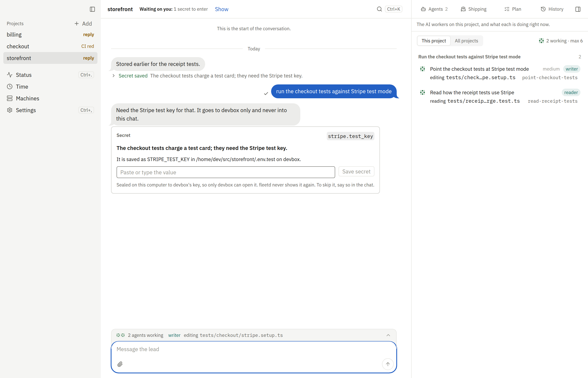Click the point-checkout-tests branch name
This screenshot has width=588, height=378.
(x=550, y=77)
